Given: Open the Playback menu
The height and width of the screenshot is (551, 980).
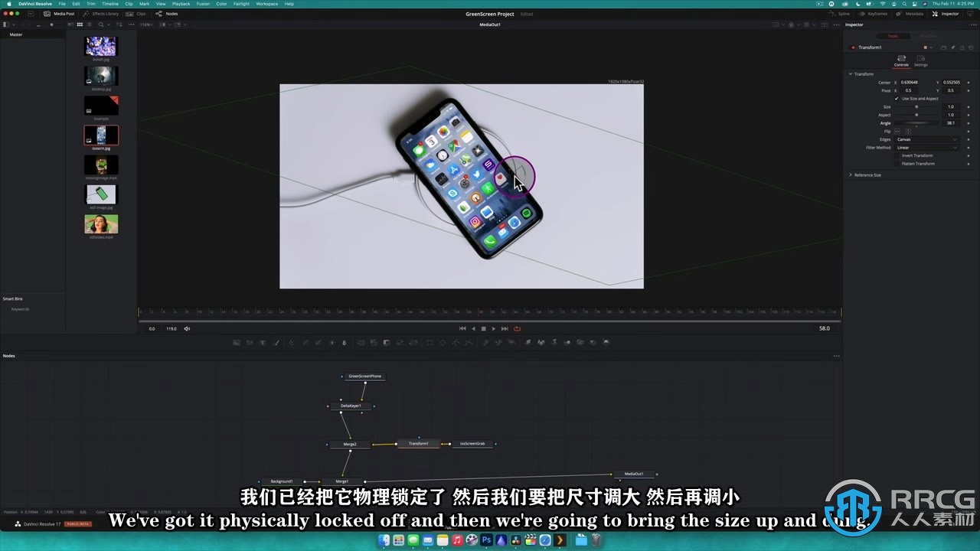Looking at the screenshot, I should pos(181,4).
